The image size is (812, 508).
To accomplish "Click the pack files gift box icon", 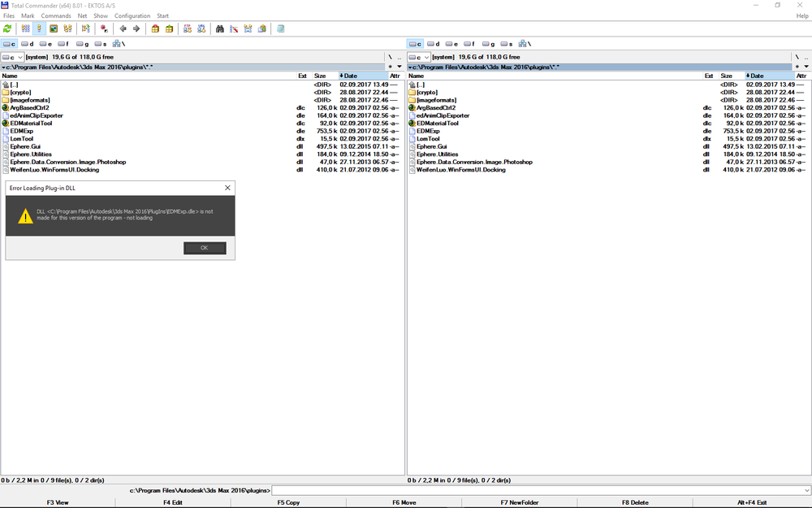I will click(155, 29).
